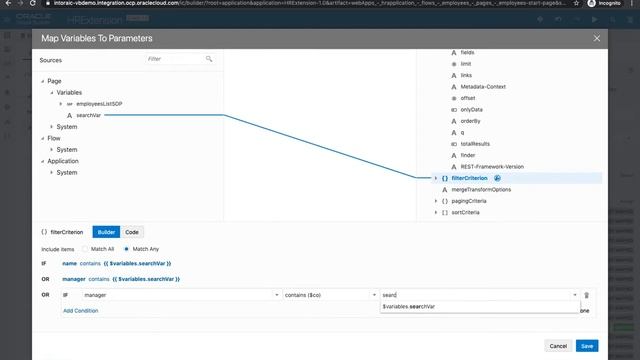Expand System under Flow

(52, 150)
